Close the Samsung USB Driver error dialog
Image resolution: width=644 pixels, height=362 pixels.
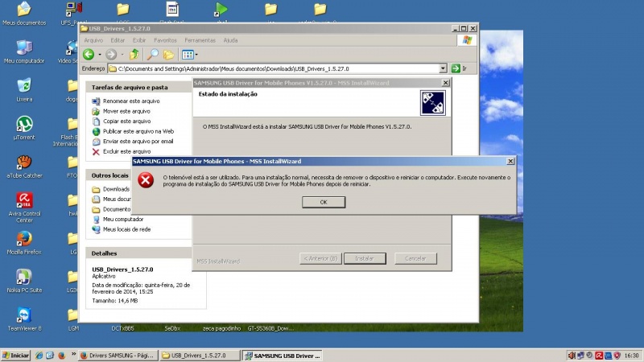(510, 162)
